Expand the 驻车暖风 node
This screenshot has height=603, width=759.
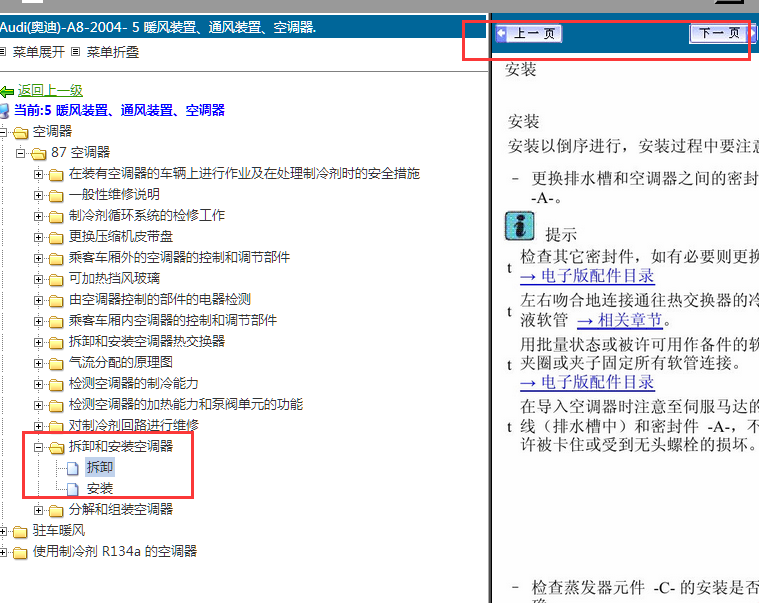coord(3,531)
